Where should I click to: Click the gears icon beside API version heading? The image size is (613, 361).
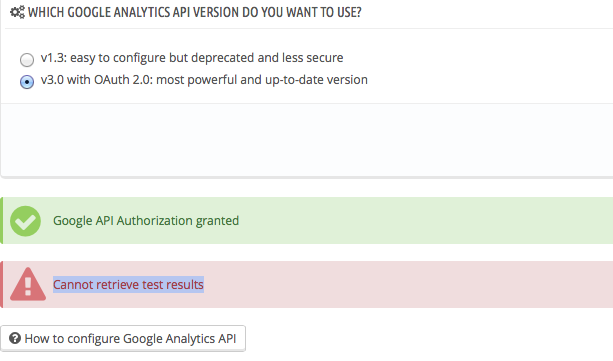click(x=17, y=12)
